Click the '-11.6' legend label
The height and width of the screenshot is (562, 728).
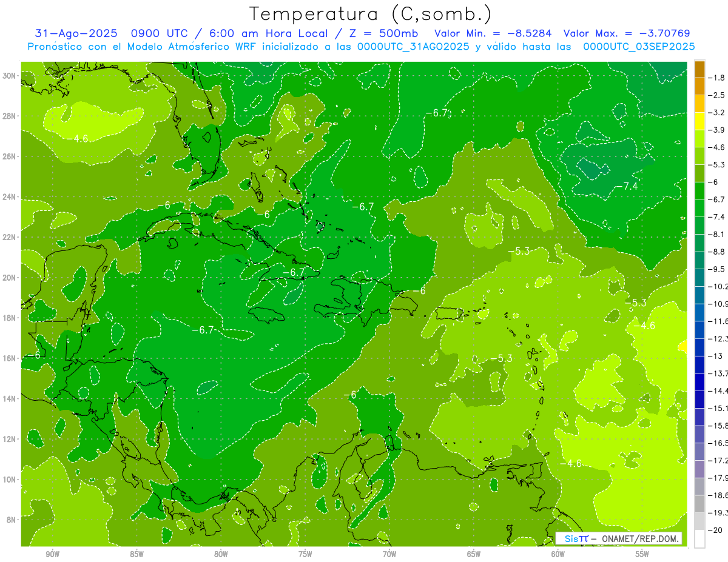[718, 321]
